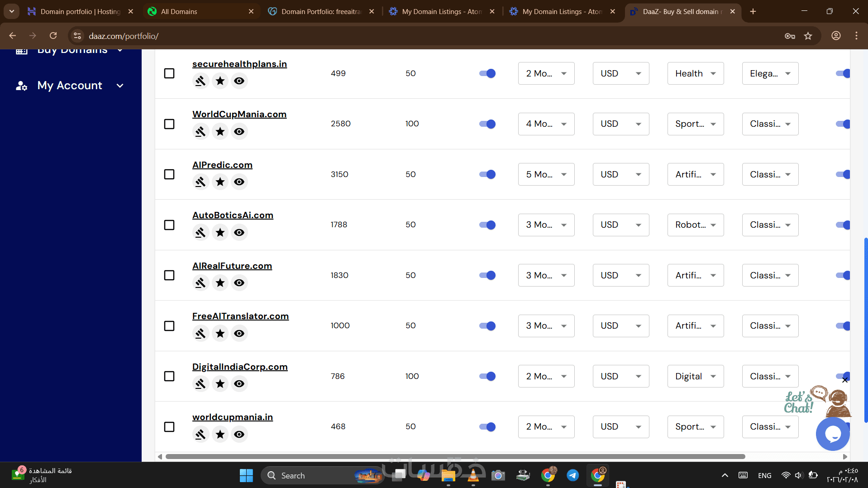Click the gavel icon under worldcupmania.in
The height and width of the screenshot is (488, 868).
[200, 434]
